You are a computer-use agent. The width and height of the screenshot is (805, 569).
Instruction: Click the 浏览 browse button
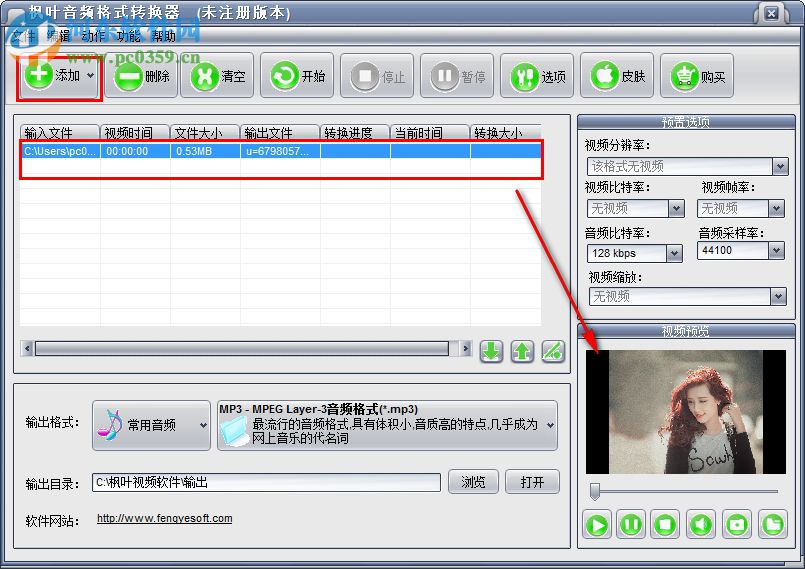[473, 482]
